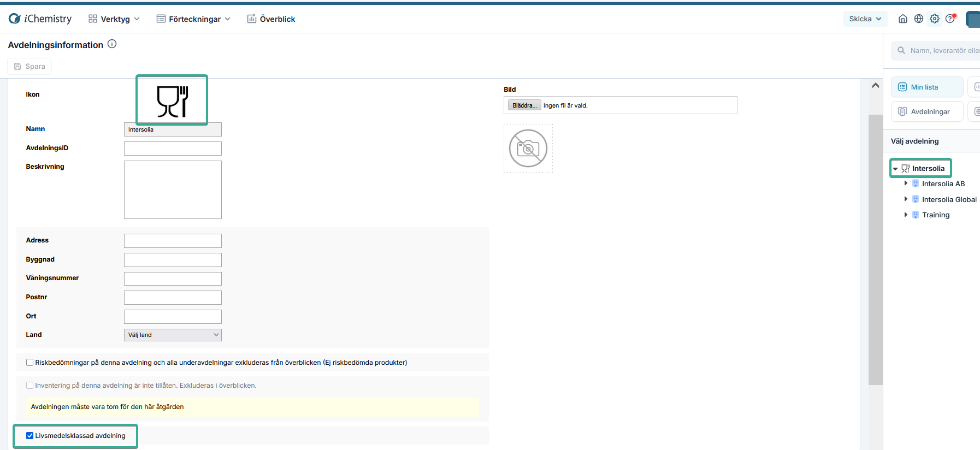Click the Training building icon
Screen dimensions: 980x450
[x=916, y=215]
